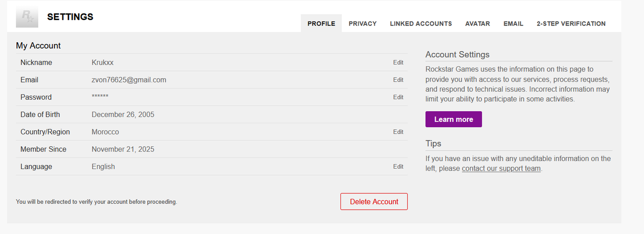644x234 pixels.
Task: Click the purple Learn more button
Action: point(453,119)
